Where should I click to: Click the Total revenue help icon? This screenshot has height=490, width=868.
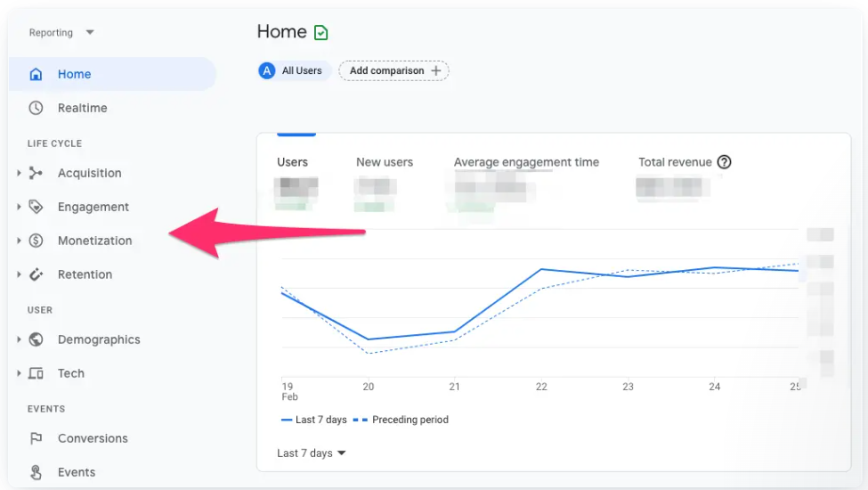(x=724, y=162)
